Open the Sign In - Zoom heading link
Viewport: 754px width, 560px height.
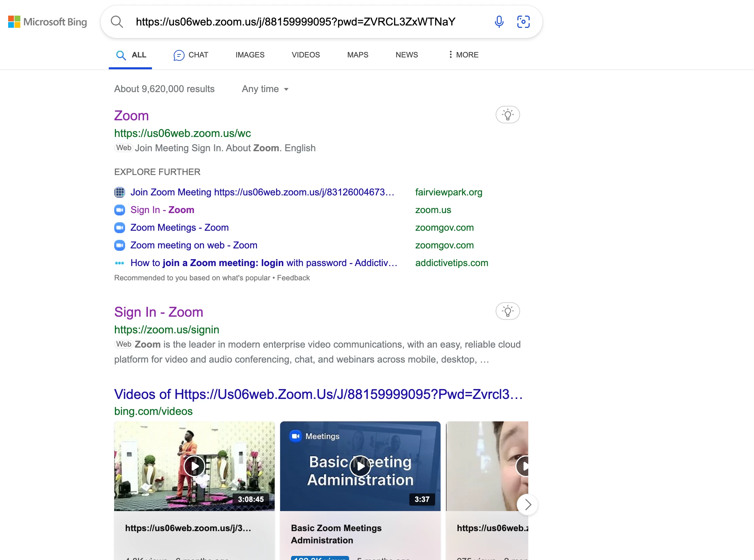click(x=159, y=312)
